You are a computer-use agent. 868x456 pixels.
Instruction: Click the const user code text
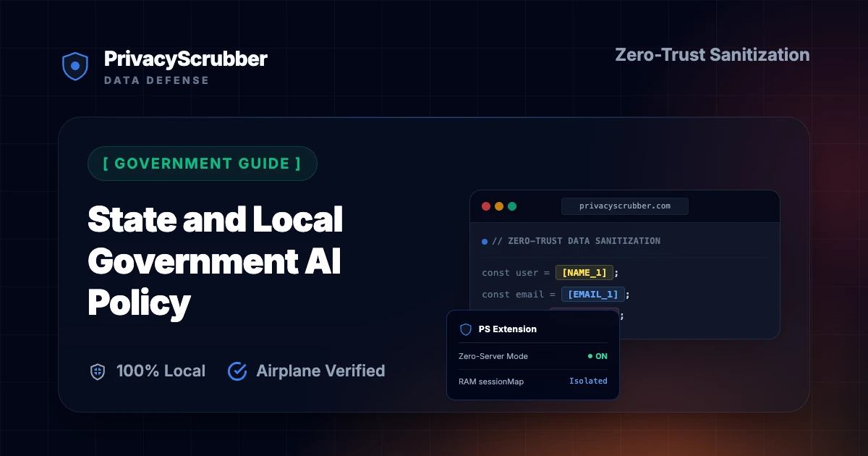click(516, 273)
